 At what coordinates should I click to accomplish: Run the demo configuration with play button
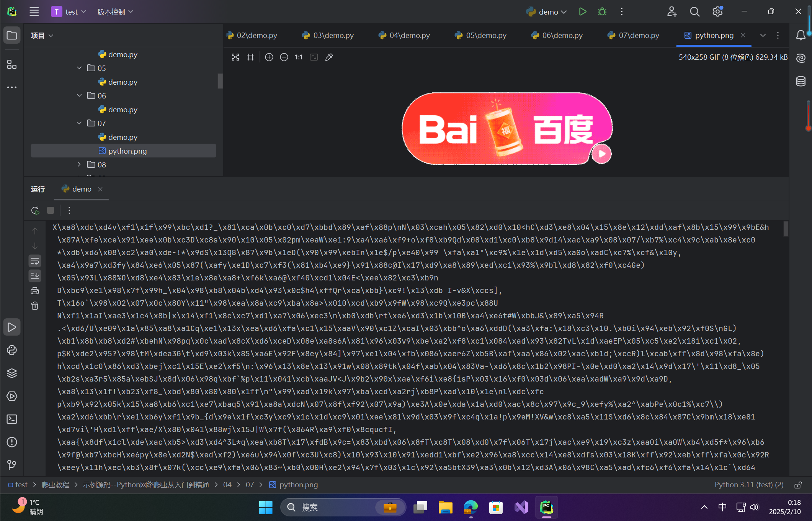click(582, 12)
